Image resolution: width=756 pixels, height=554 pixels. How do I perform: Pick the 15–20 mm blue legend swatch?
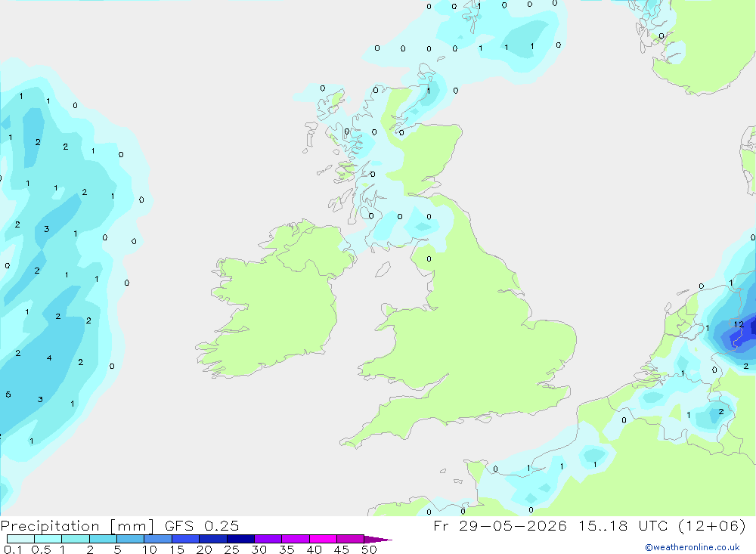pos(185,539)
